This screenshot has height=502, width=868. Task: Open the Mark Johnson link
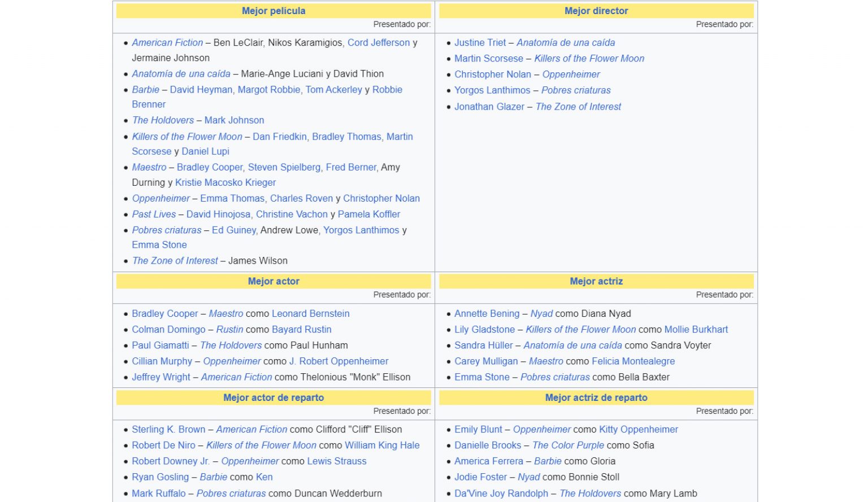click(x=234, y=120)
